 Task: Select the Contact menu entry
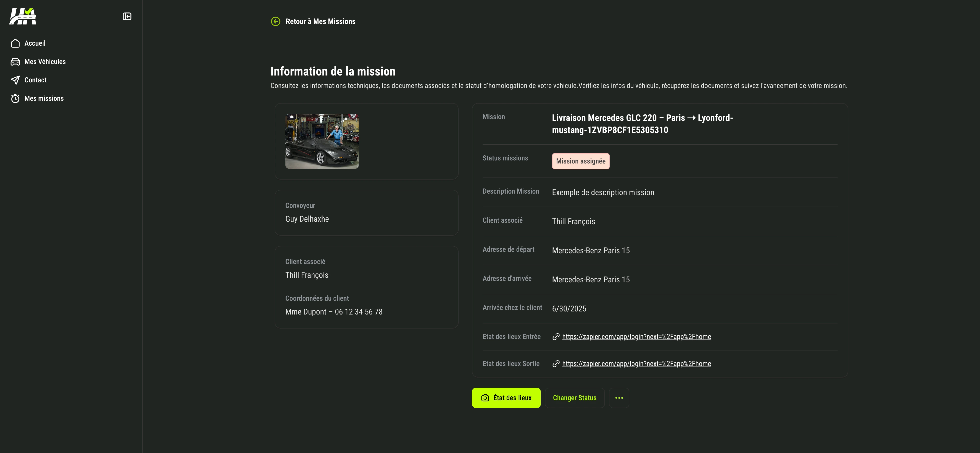coord(35,80)
